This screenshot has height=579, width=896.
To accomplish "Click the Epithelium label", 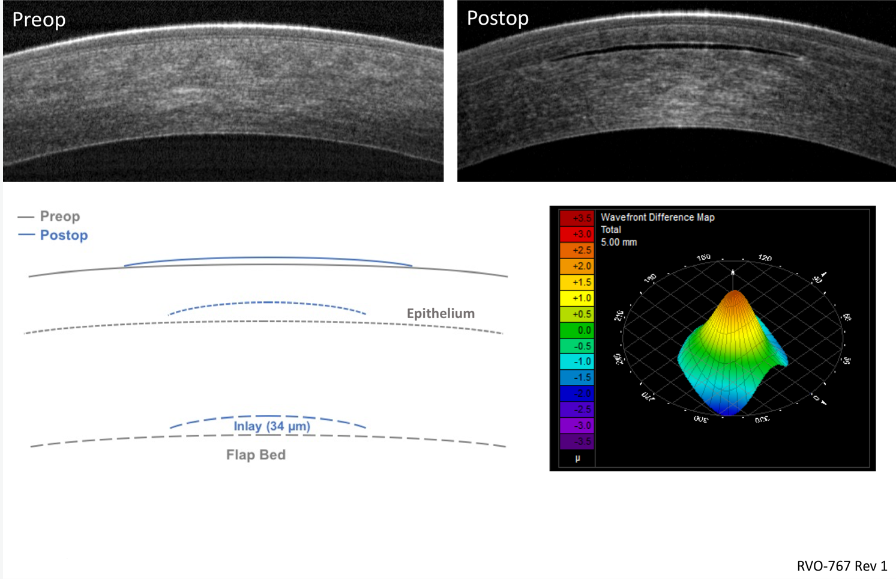I will tap(440, 314).
